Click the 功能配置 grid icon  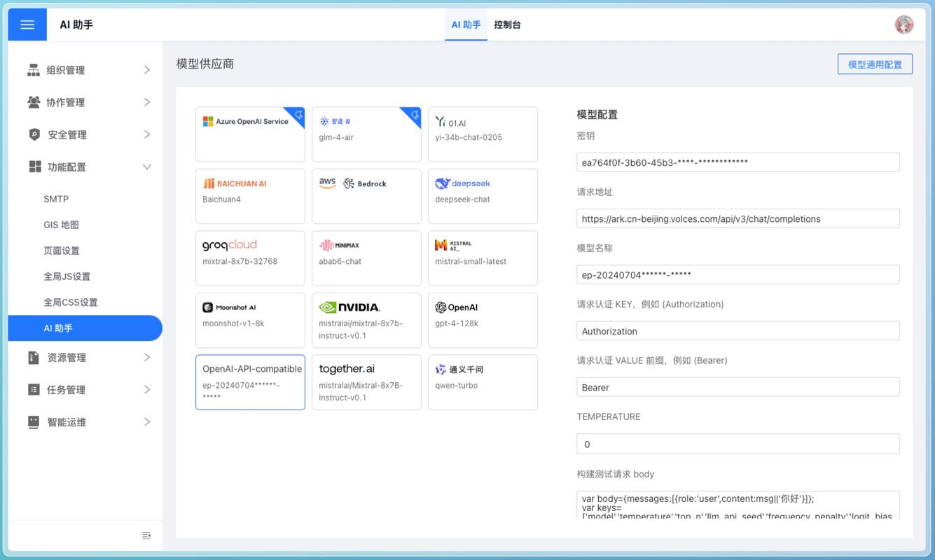point(34,167)
